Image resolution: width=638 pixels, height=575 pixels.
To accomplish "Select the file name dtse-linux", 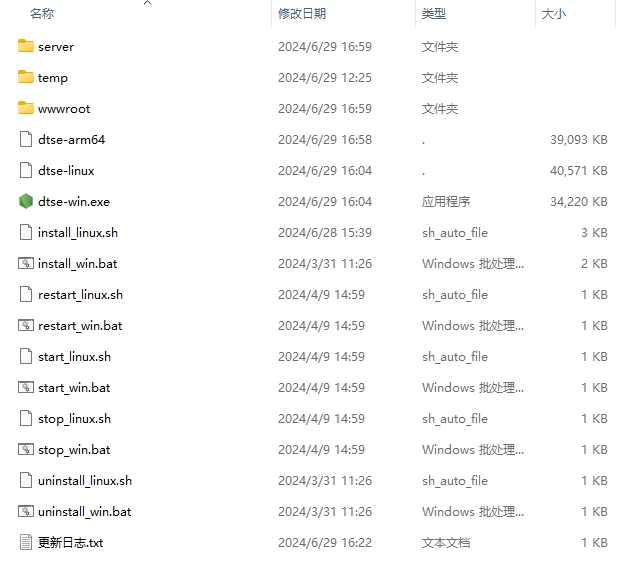I will (x=66, y=171).
